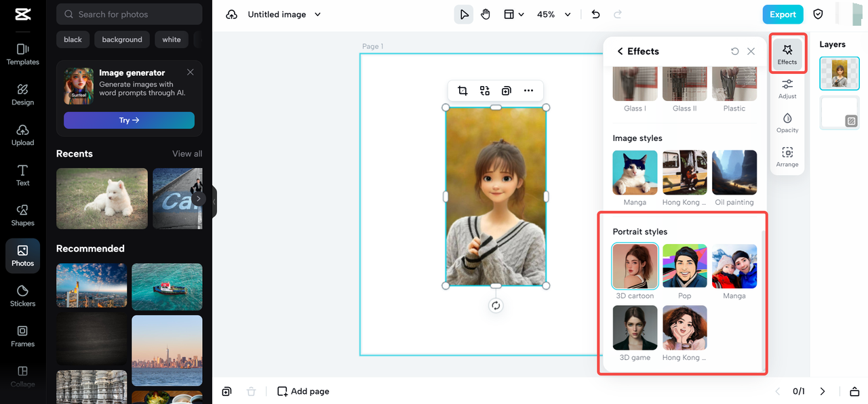This screenshot has height=404, width=868.
Task: Open the Upload sidebar panel
Action: click(22, 134)
